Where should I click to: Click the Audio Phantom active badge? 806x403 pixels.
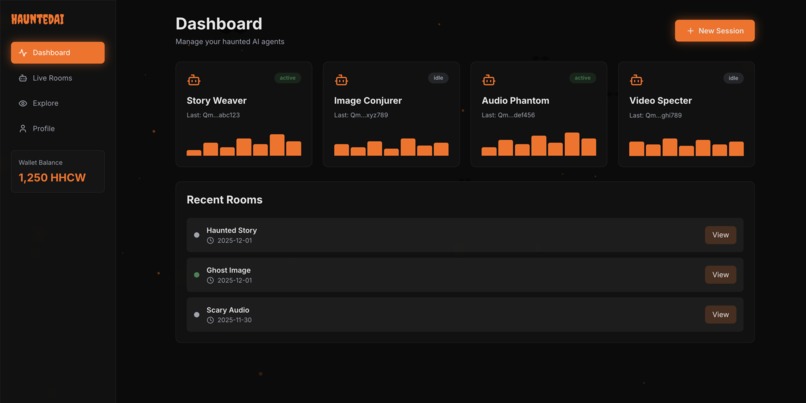pos(582,78)
